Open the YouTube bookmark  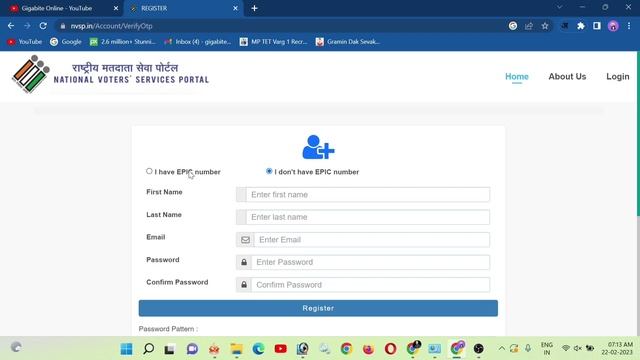tap(25, 42)
